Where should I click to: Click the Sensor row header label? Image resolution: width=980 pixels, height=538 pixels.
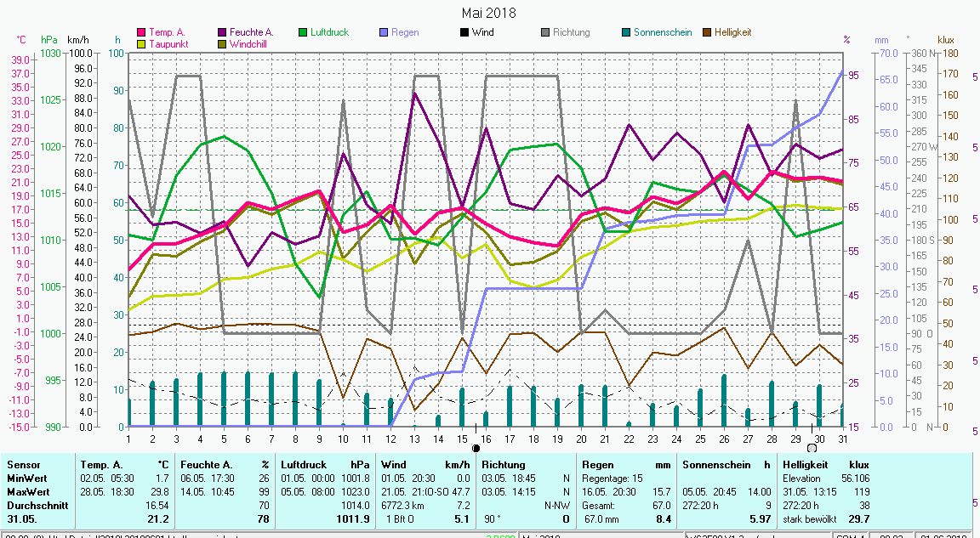coord(23,465)
